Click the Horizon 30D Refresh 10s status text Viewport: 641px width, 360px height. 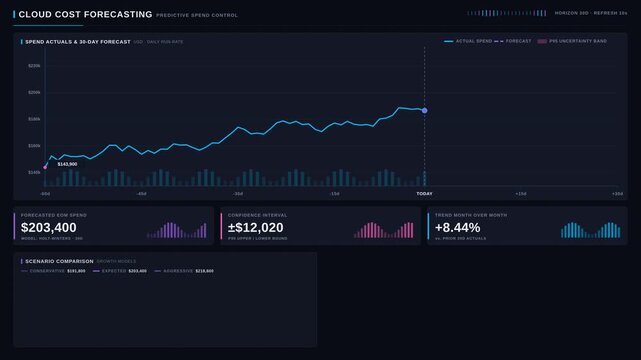click(591, 13)
